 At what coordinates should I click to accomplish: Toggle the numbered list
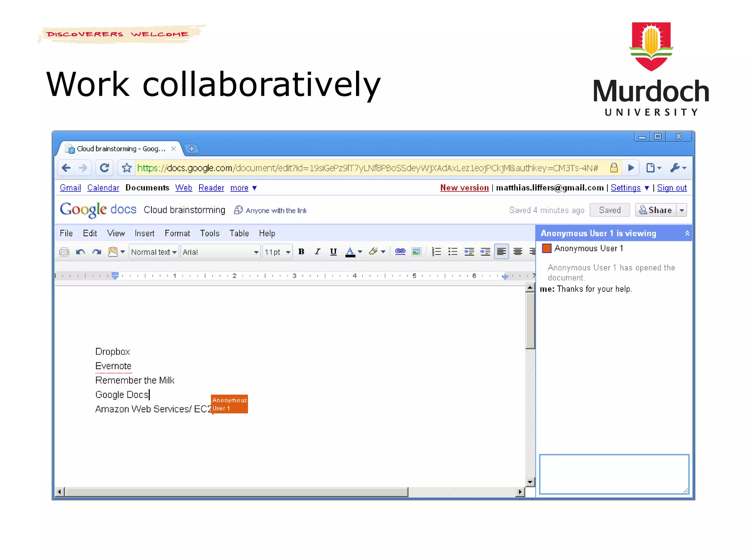pyautogui.click(x=436, y=252)
